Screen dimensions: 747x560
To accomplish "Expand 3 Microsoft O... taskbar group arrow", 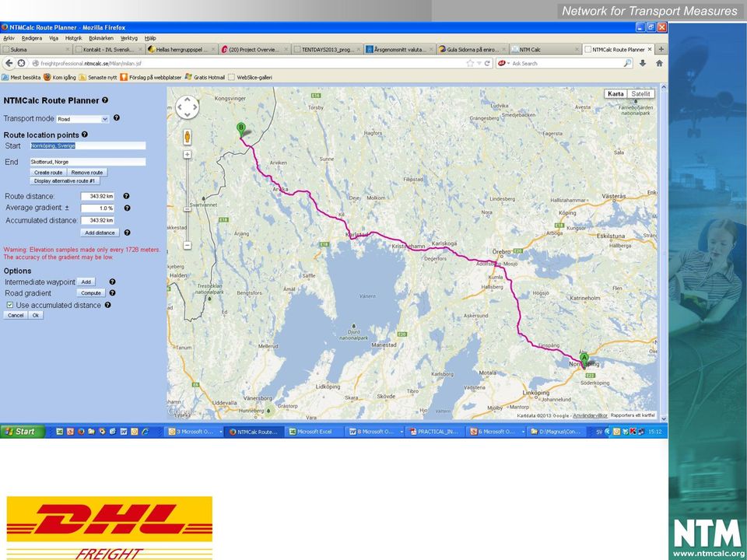I will click(220, 432).
